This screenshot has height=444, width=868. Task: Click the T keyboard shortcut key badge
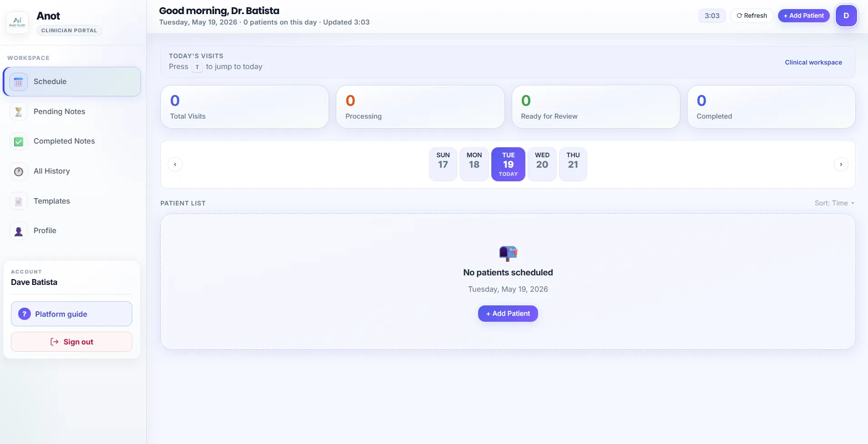(197, 67)
